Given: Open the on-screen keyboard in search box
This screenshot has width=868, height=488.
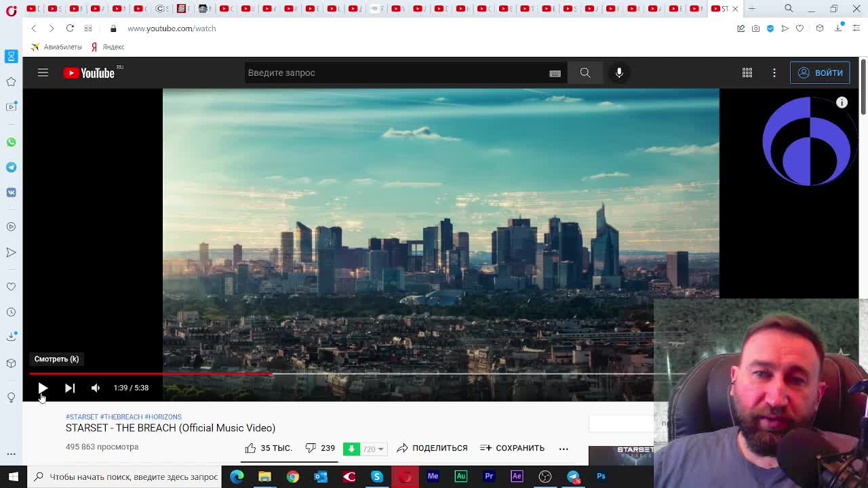Looking at the screenshot, I should tap(555, 73).
